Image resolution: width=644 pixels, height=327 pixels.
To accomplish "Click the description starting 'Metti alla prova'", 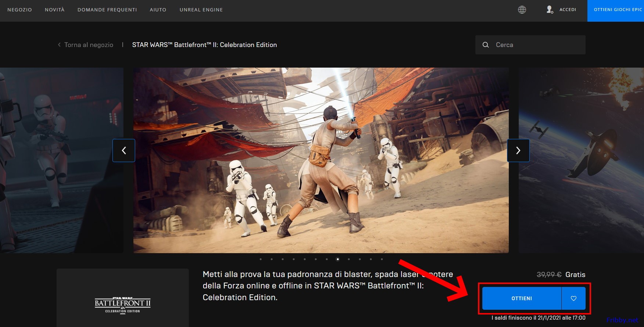I will tap(328, 286).
